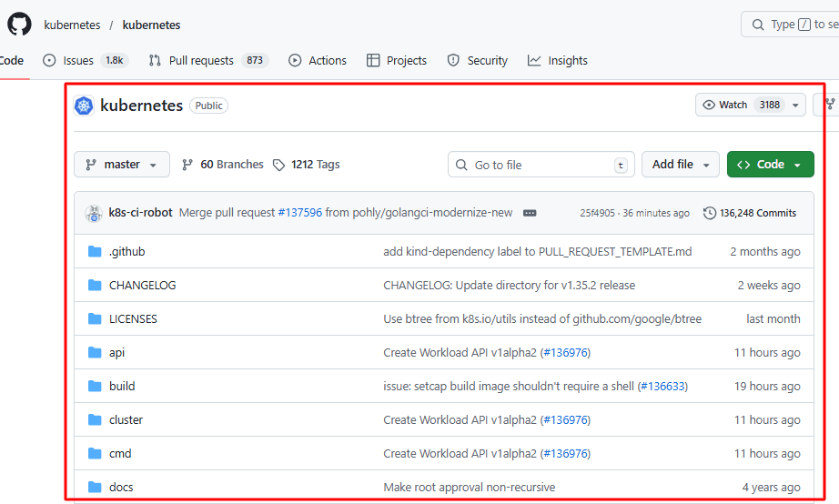Click the '2 months ago' timestamp
The height and width of the screenshot is (504, 839).
pyautogui.click(x=765, y=251)
